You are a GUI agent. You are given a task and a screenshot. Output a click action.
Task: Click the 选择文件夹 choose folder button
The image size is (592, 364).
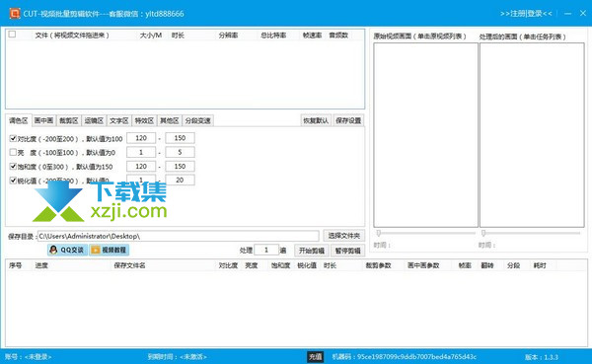[x=344, y=236]
